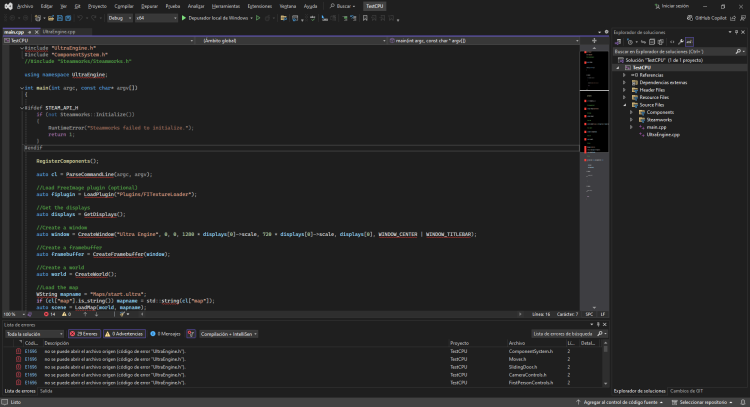Screen dimensions: 750x407
Task: Open the Ámbito global scope dropdown
Action: [x=292, y=41]
